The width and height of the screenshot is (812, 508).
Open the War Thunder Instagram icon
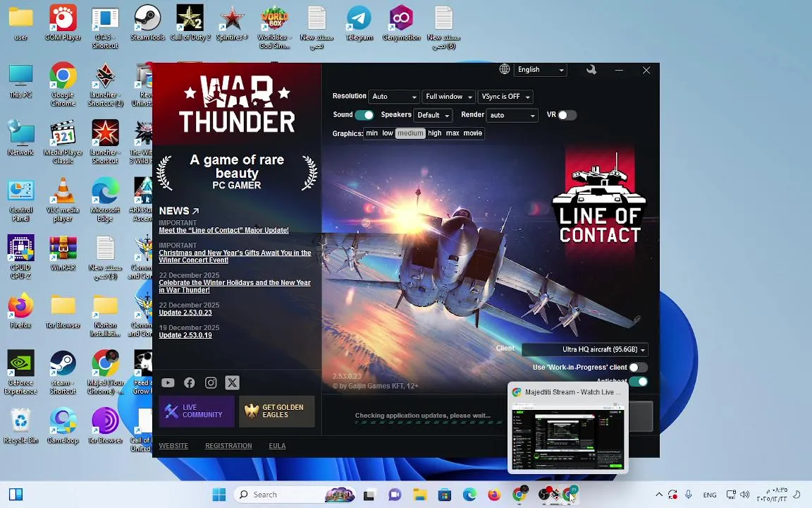tap(211, 382)
